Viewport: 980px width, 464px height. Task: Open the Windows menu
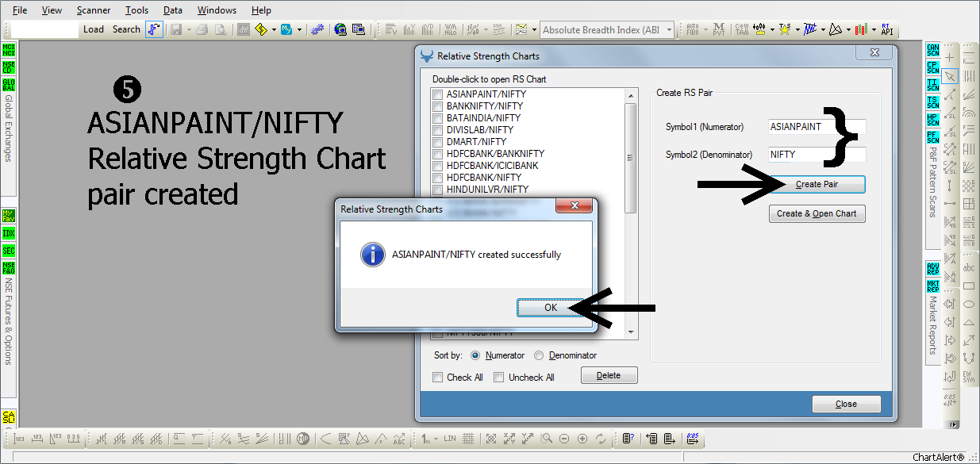(x=217, y=10)
